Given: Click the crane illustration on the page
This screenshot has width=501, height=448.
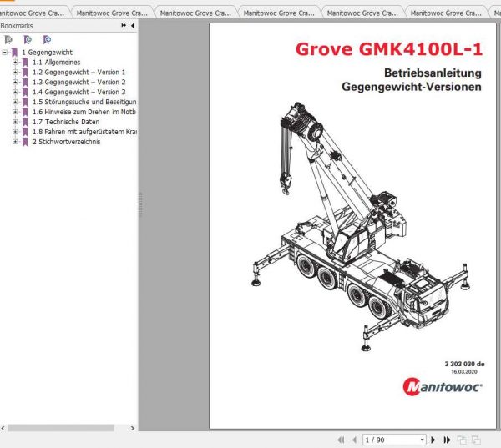Looking at the screenshot, I should point(361,227).
